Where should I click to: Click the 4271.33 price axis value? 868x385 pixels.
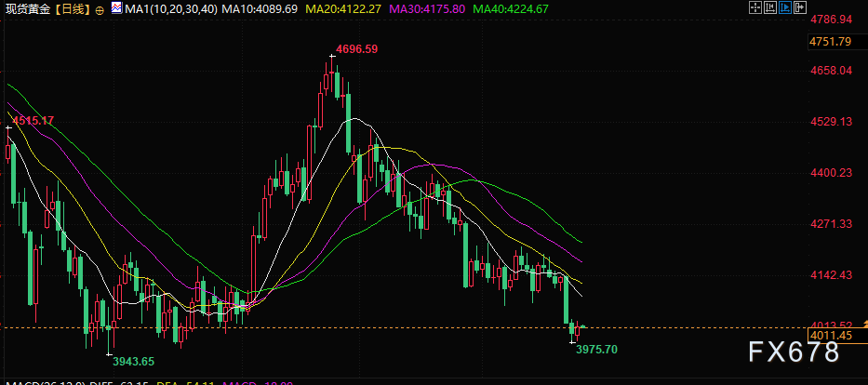point(831,223)
